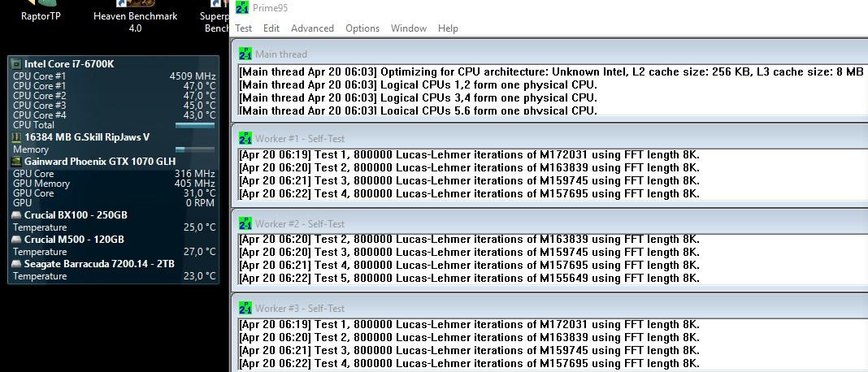Click the 'Optimizing for CPU architecture' log line
The image size is (868, 372).
(551, 72)
